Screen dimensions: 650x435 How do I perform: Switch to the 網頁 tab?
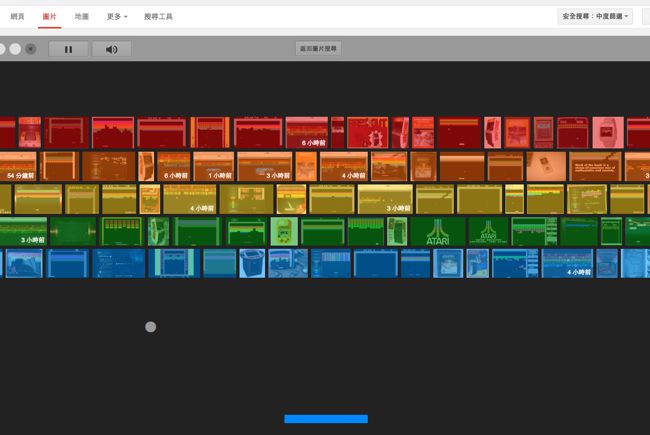click(17, 17)
